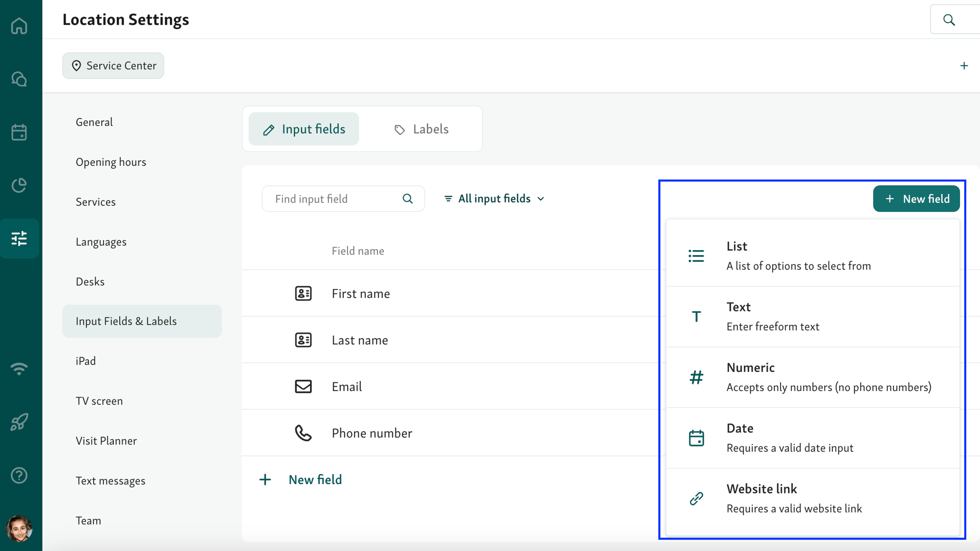Viewport: 980px width, 551px height.
Task: Click the Service Center location button
Action: (x=113, y=66)
